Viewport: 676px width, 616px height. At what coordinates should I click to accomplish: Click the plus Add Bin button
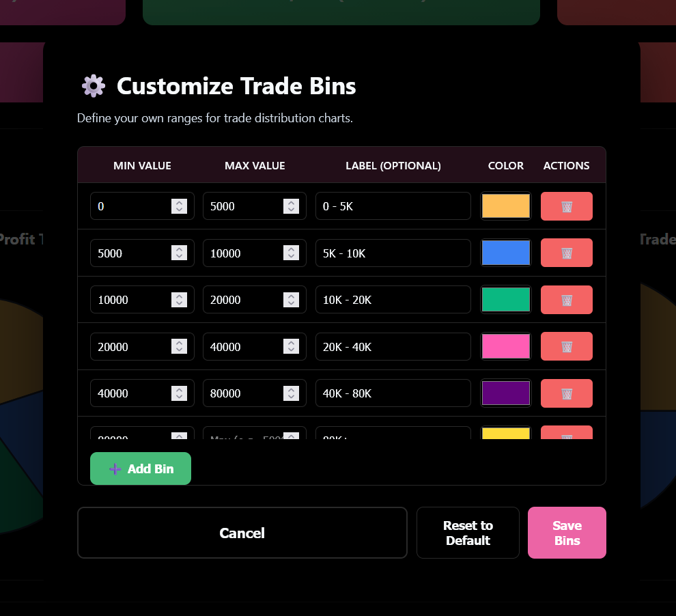pyautogui.click(x=141, y=468)
